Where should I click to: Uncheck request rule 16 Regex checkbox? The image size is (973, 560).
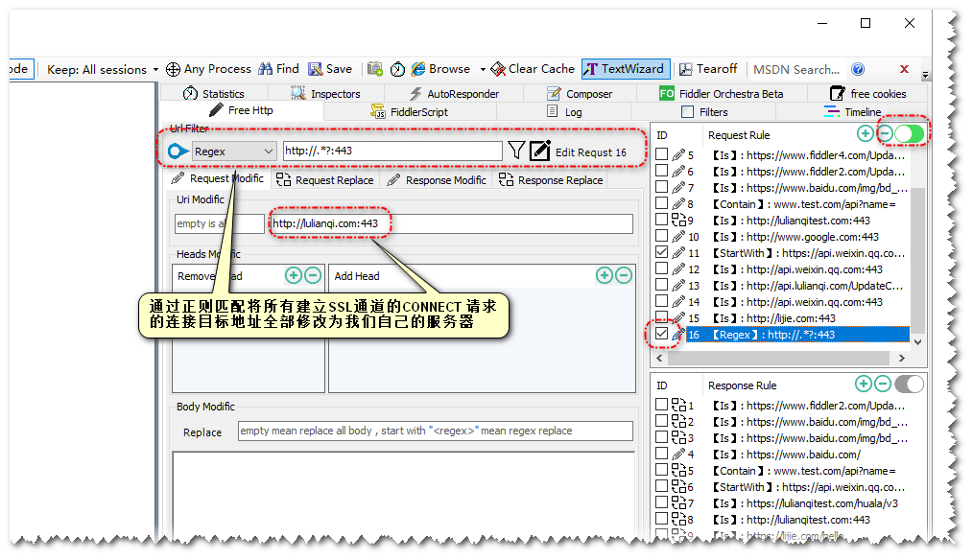click(x=661, y=334)
